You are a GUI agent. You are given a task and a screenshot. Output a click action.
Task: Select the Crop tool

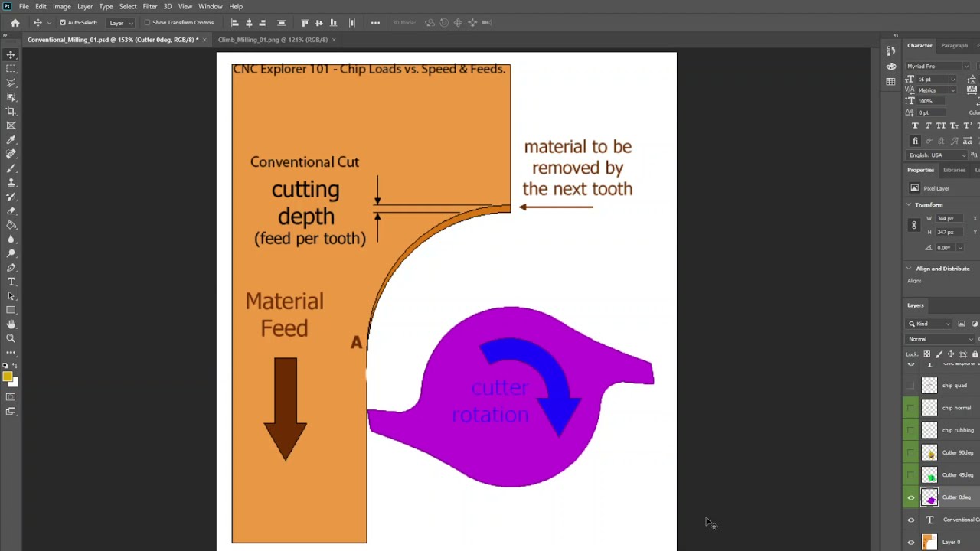[11, 111]
